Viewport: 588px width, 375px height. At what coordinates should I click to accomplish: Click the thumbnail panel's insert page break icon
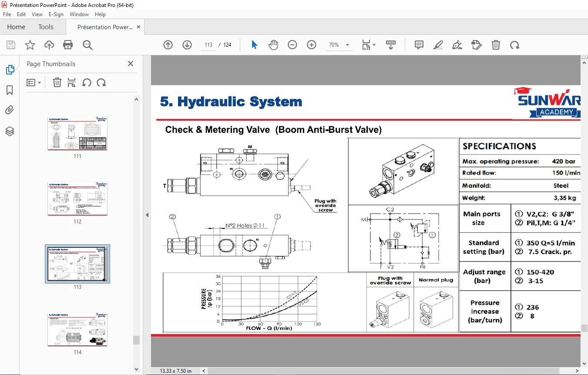click(x=72, y=82)
